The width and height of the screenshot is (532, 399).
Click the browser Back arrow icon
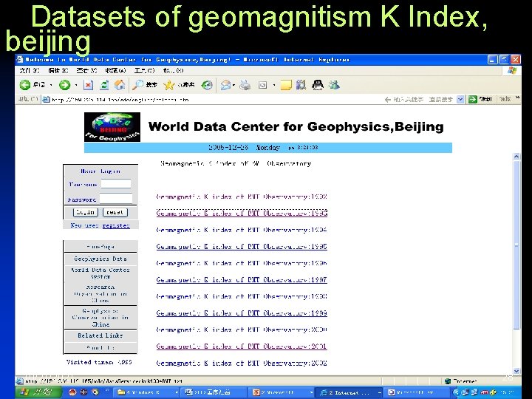click(x=25, y=85)
